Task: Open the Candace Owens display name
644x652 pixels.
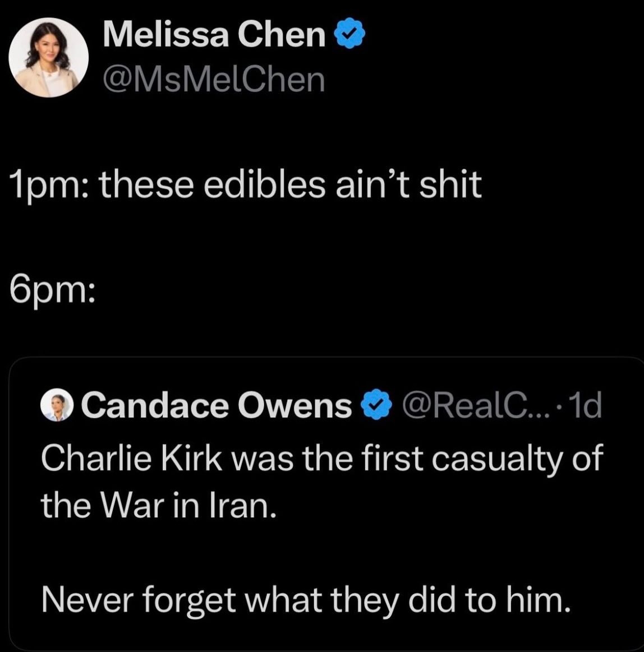Action: 218,406
